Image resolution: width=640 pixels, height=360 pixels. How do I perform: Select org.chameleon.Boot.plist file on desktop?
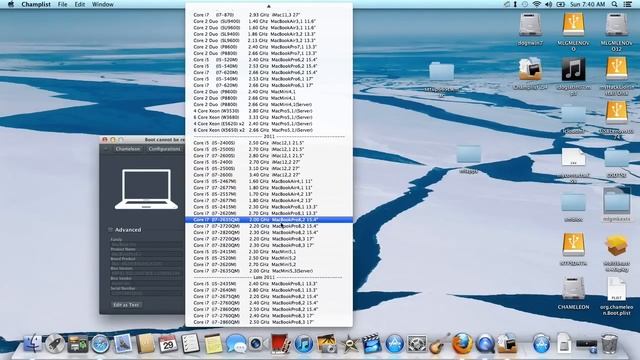tap(616, 296)
